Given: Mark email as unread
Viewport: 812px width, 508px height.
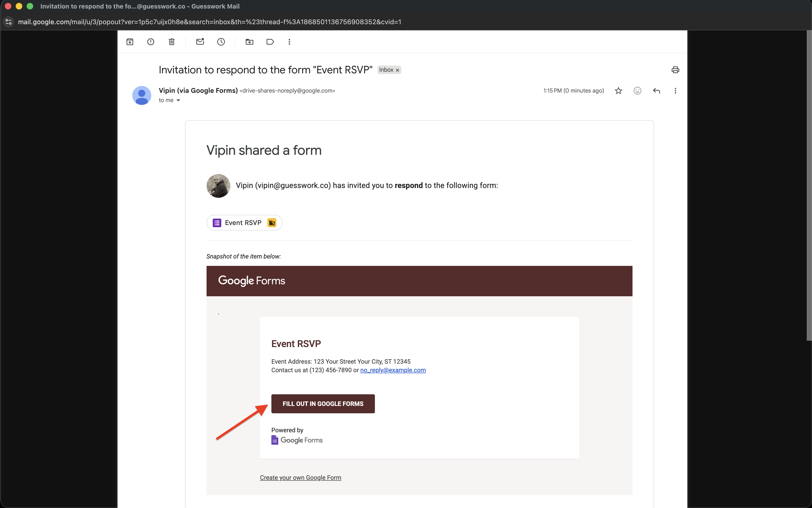Looking at the screenshot, I should click(200, 42).
